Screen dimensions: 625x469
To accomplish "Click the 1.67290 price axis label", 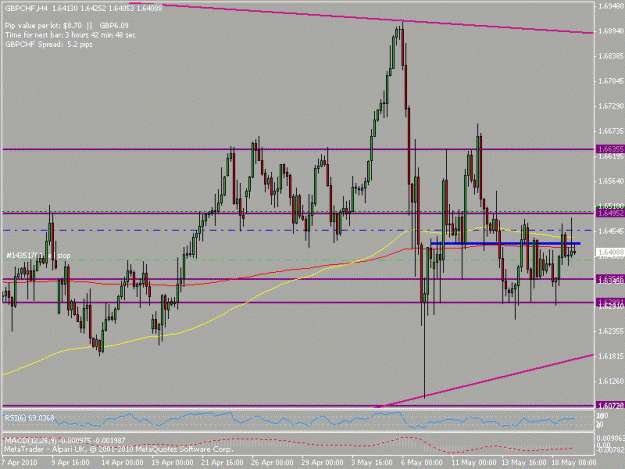I will (x=610, y=106).
